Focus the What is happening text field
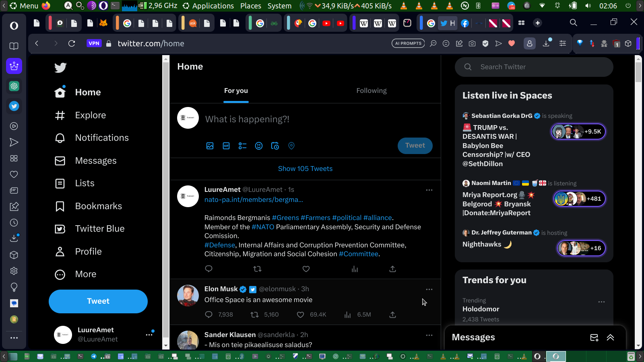The image size is (644, 362). point(247,119)
